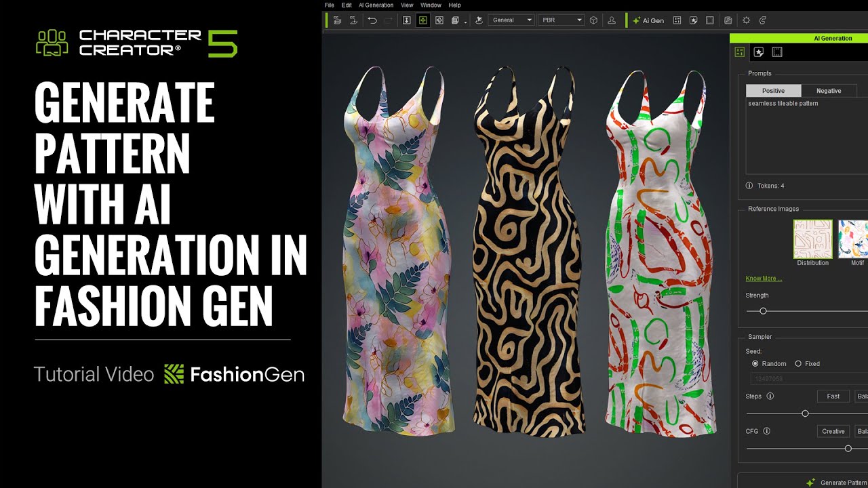Click the first toolbar list icon
Image resolution: width=868 pixels, height=488 pixels.
pos(337,20)
